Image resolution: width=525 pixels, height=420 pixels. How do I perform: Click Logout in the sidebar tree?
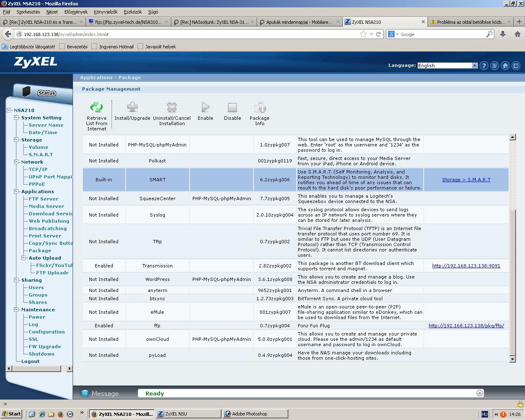pyautogui.click(x=30, y=361)
